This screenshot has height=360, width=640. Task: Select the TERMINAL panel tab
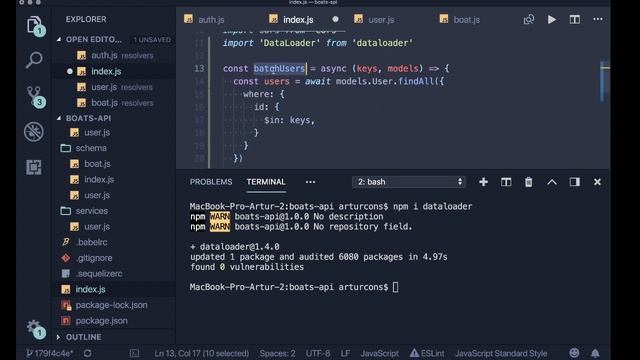pyautogui.click(x=266, y=182)
